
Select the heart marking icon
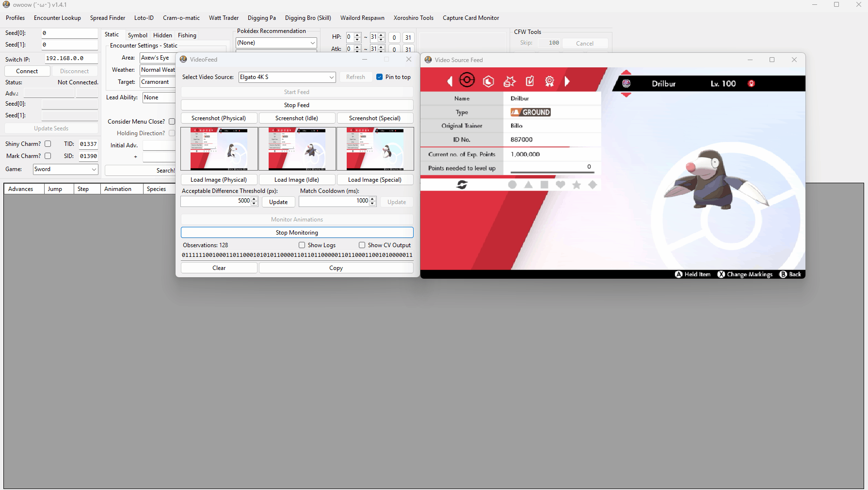coord(561,185)
